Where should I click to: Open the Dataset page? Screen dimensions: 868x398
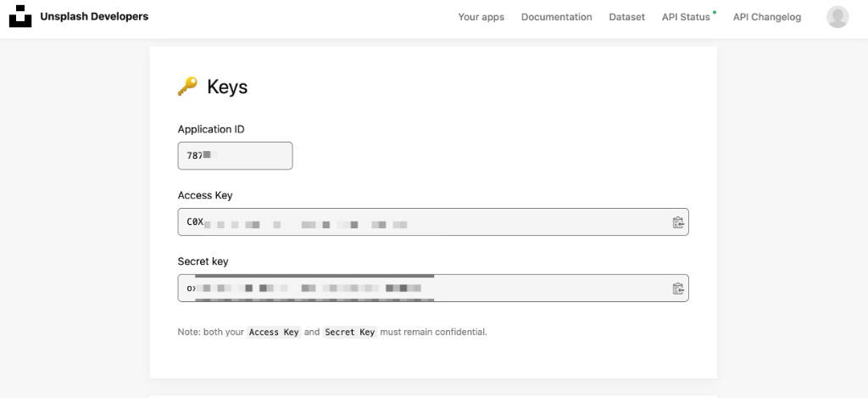(626, 17)
